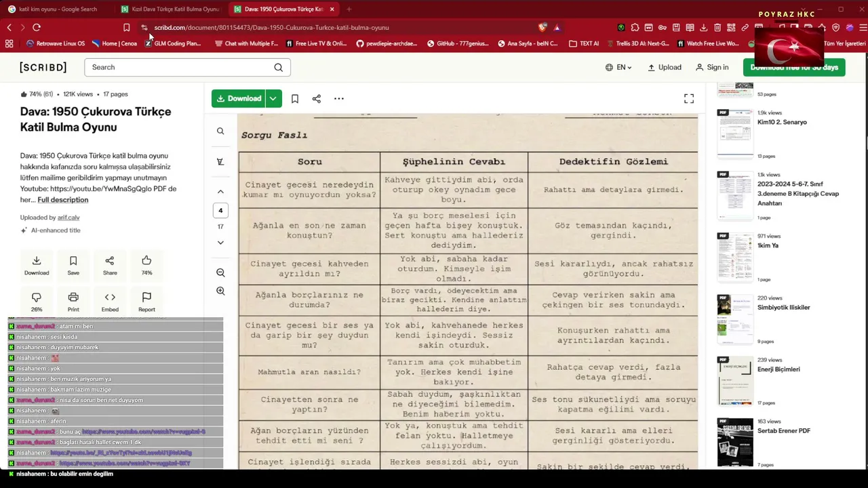Open the browser downloads arrow icon

pyautogui.click(x=703, y=28)
